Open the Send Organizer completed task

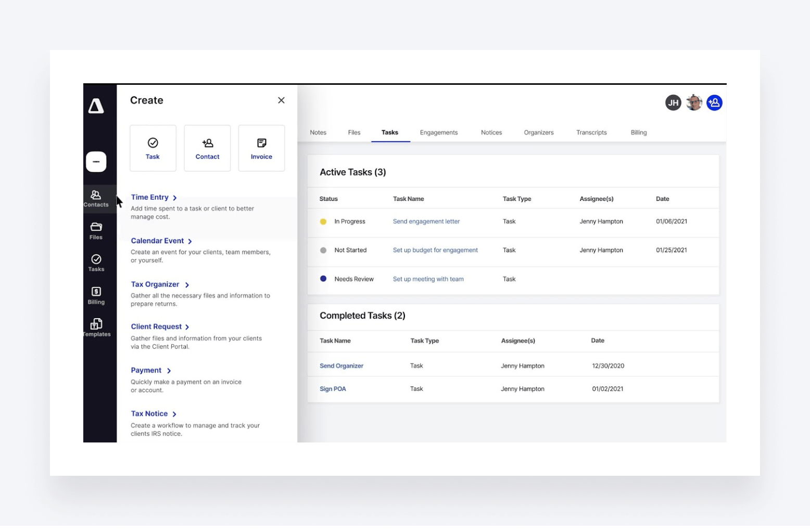click(x=341, y=366)
